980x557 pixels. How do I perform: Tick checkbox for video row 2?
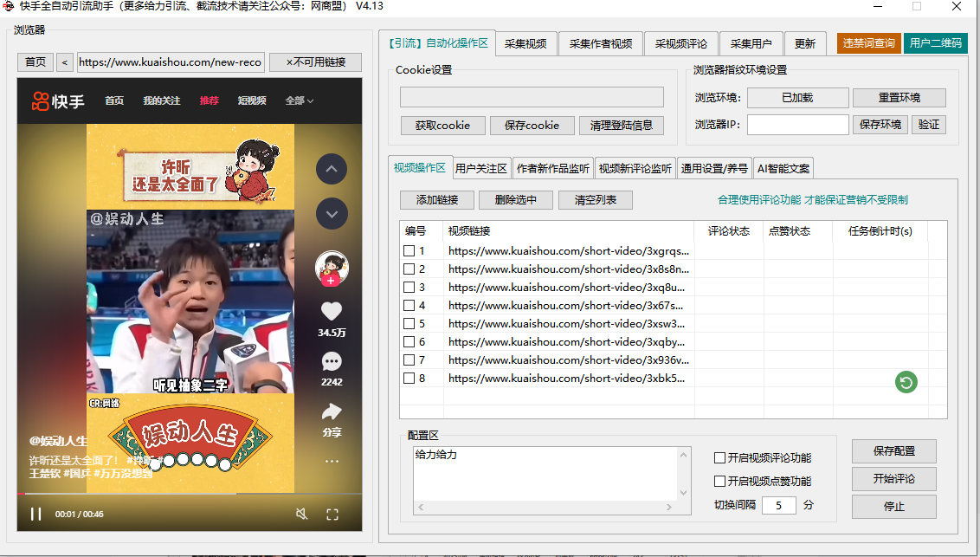click(x=409, y=269)
